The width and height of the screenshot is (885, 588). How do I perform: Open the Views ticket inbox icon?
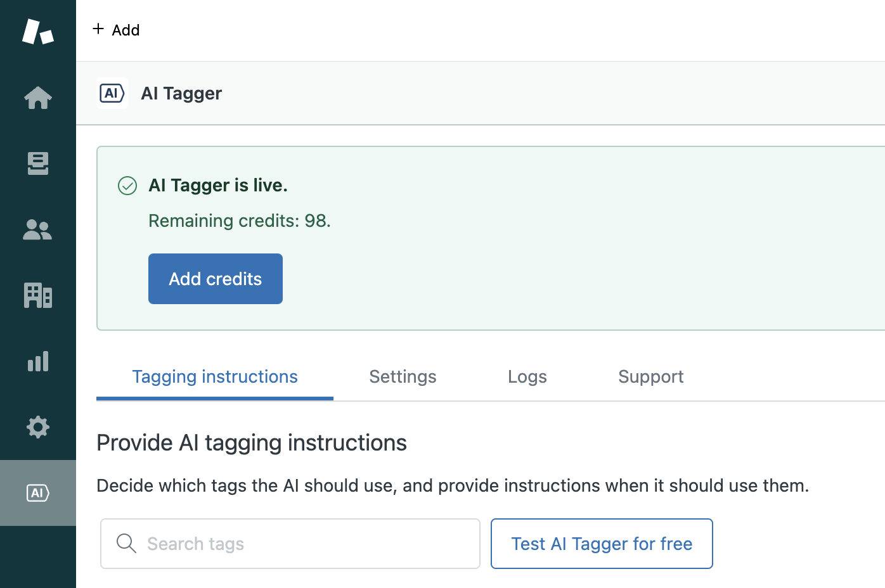coord(38,163)
